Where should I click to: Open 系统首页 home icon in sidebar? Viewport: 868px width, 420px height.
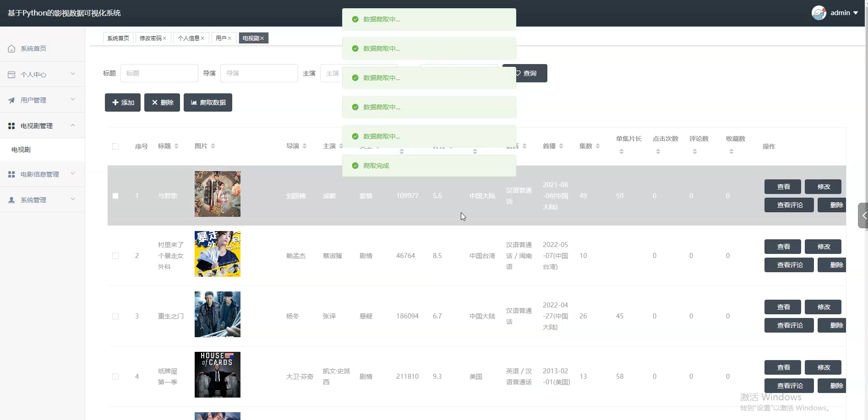[11, 48]
